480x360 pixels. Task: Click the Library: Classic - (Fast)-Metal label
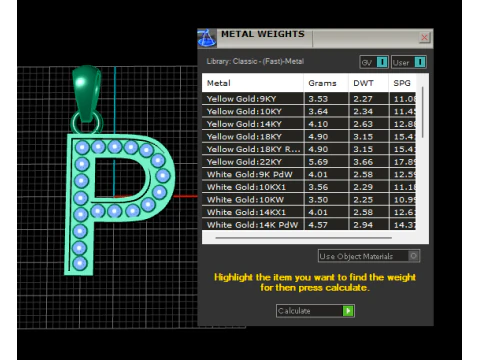coord(255,61)
